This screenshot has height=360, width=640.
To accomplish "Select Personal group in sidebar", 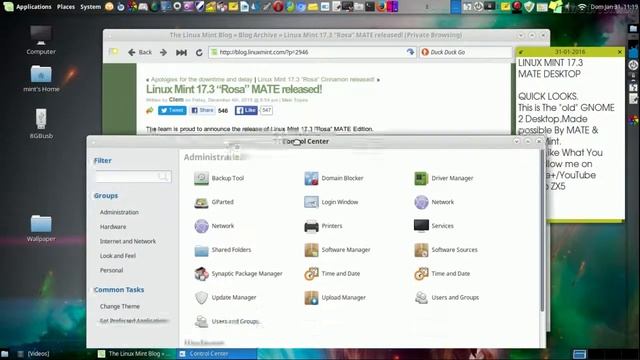I will pyautogui.click(x=111, y=270).
